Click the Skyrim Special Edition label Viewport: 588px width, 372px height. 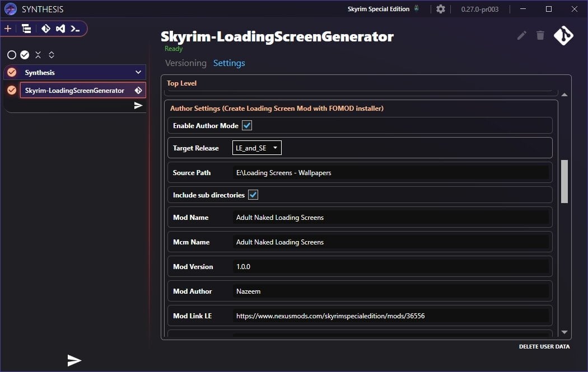click(x=379, y=9)
